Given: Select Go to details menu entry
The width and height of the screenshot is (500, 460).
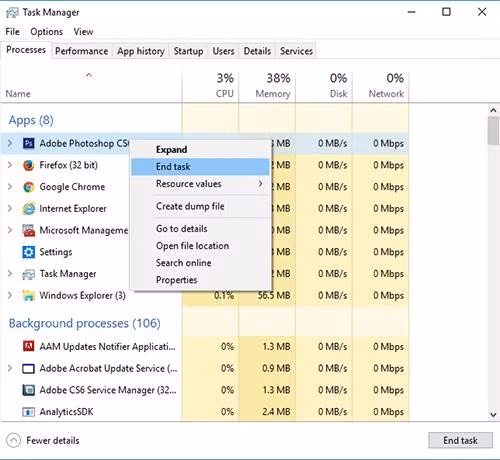Looking at the screenshot, I should point(200,229).
